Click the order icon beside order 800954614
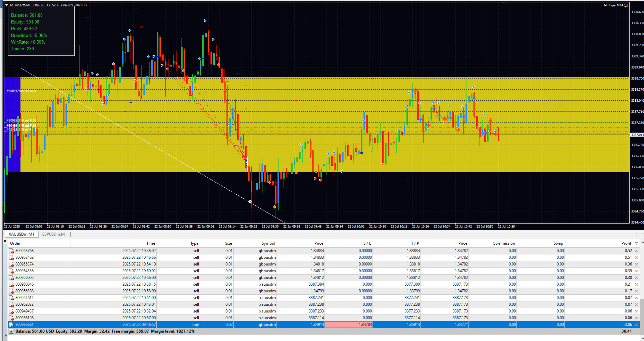 [x=11, y=298]
